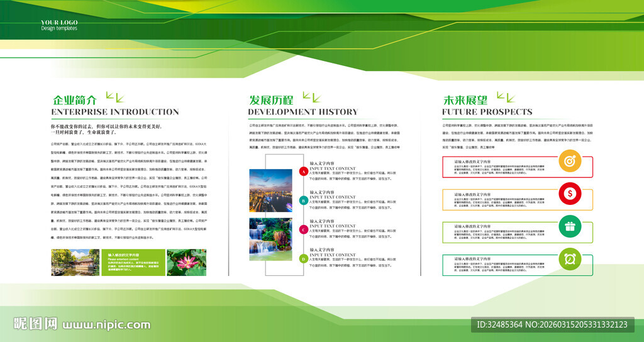Open the waterfall landscape photo
644x342 pixels.
point(270,240)
